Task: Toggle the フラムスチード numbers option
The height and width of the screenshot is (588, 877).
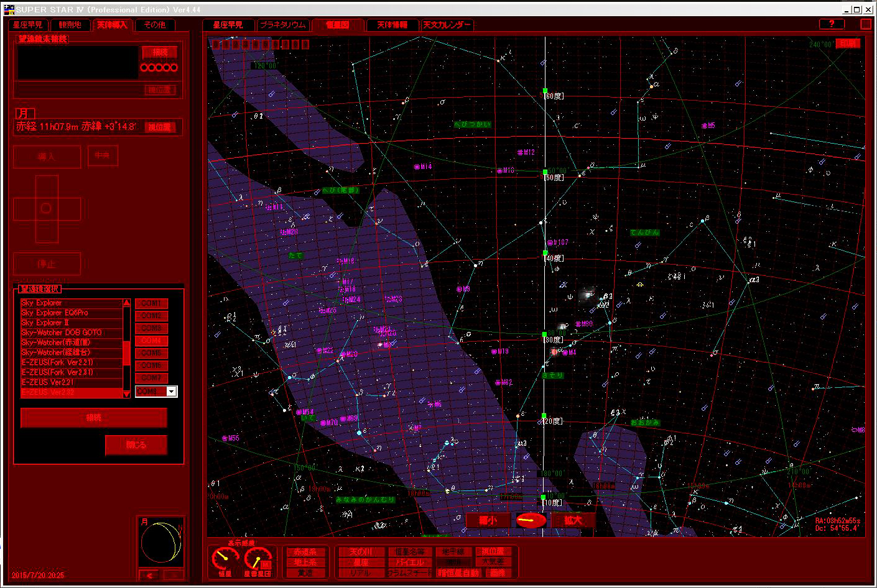Action: [x=410, y=573]
